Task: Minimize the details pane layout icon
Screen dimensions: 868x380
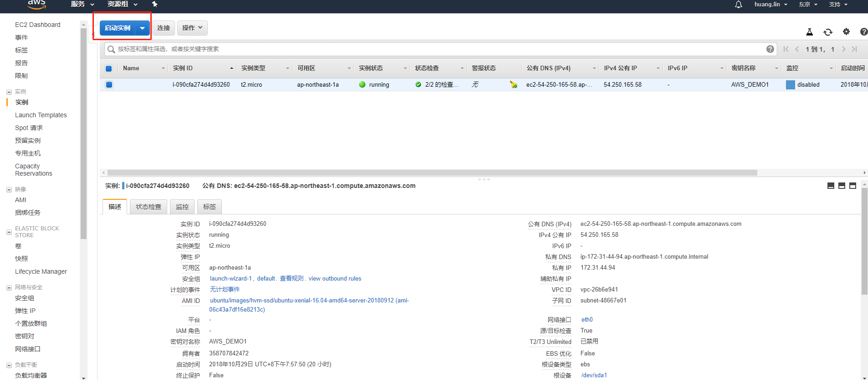Action: pos(831,186)
